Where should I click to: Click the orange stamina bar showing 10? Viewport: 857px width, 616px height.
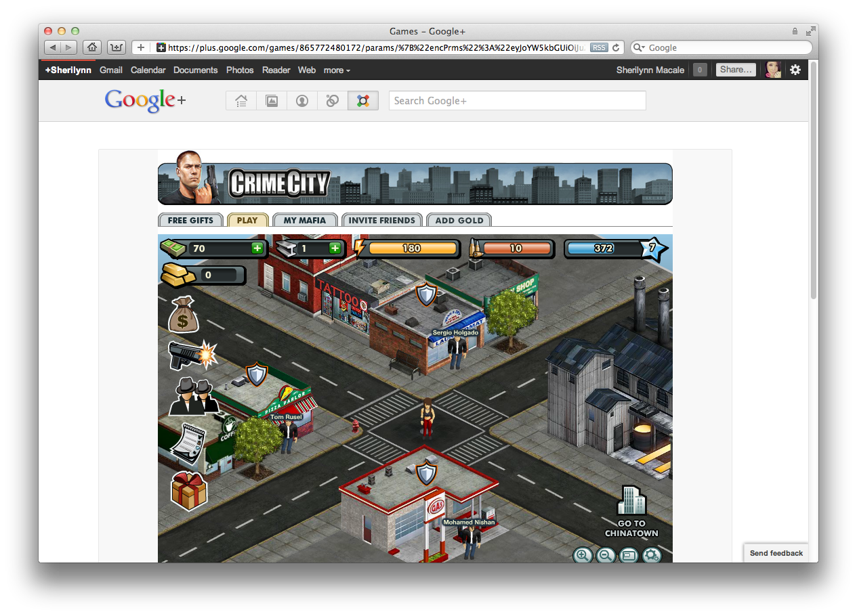(516, 248)
